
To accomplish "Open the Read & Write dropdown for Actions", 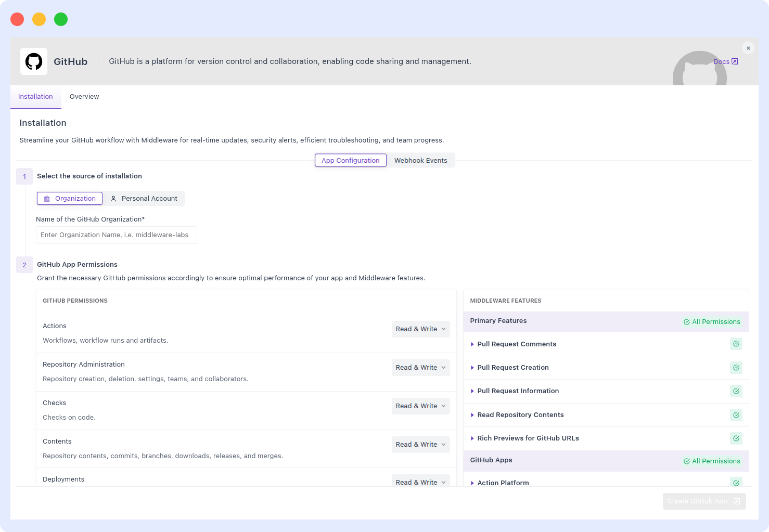I will click(x=420, y=329).
